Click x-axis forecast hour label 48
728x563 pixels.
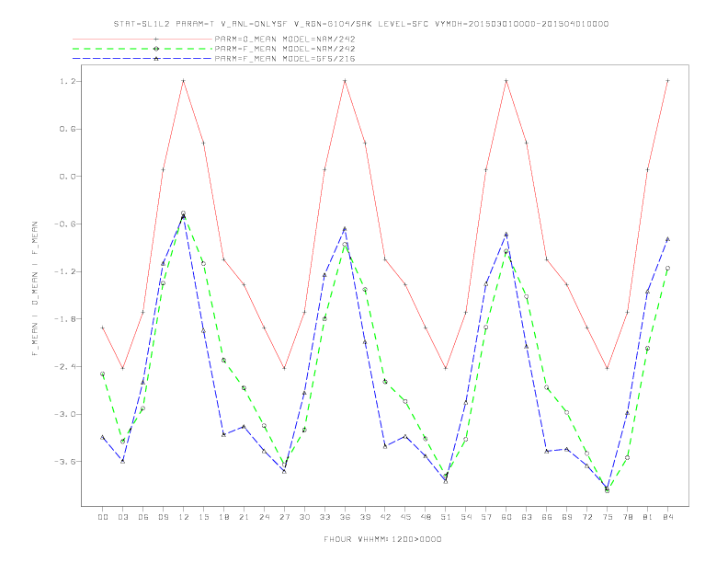tap(426, 517)
